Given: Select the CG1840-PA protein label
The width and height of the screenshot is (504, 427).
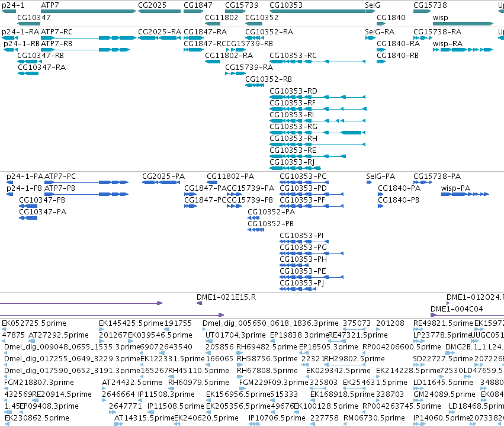Looking at the screenshot, I should pos(399,188).
